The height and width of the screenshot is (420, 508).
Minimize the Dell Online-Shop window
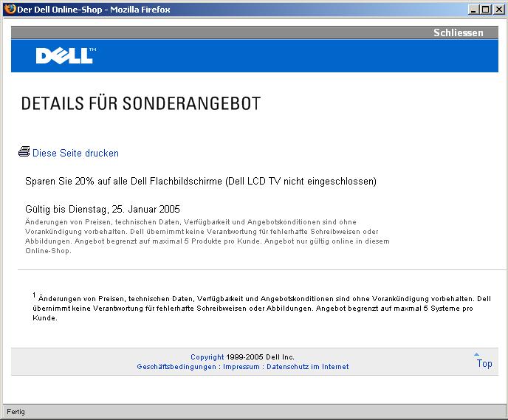pyautogui.click(x=473, y=9)
